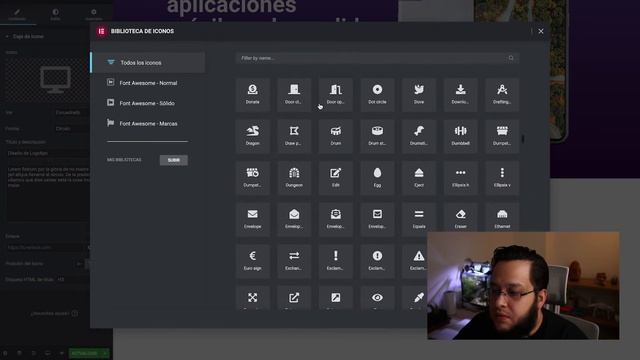Select the Dumpster icon without fire

pyautogui.click(x=502, y=136)
